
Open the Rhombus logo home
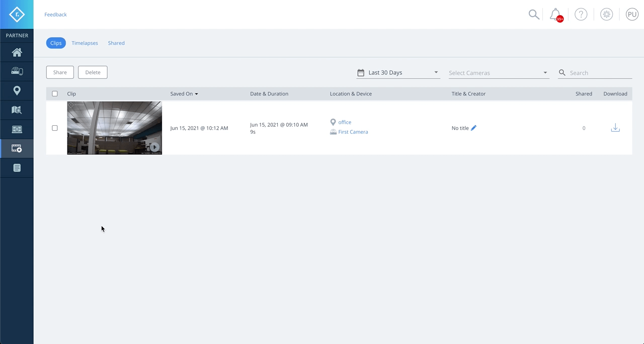click(x=17, y=14)
